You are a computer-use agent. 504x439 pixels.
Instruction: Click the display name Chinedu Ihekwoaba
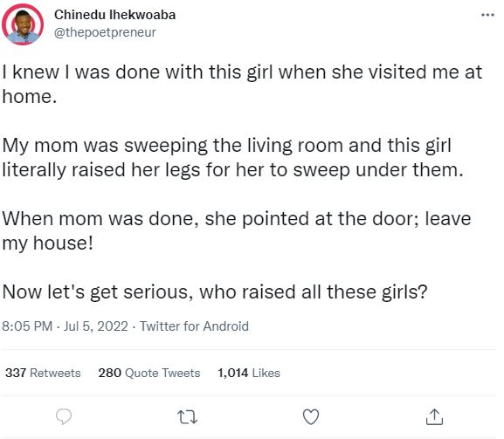114,15
